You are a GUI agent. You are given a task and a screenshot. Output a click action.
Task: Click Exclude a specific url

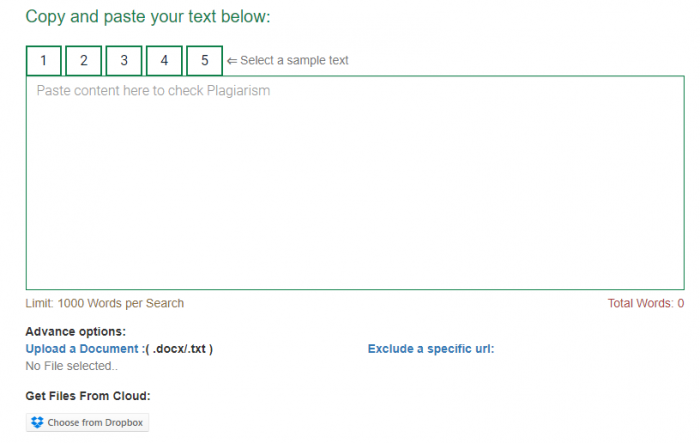[x=431, y=349]
